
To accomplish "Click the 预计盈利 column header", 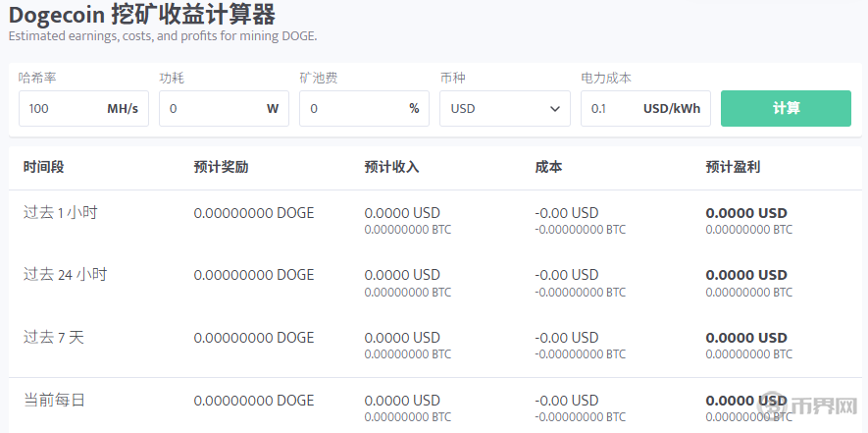I will 733,167.
